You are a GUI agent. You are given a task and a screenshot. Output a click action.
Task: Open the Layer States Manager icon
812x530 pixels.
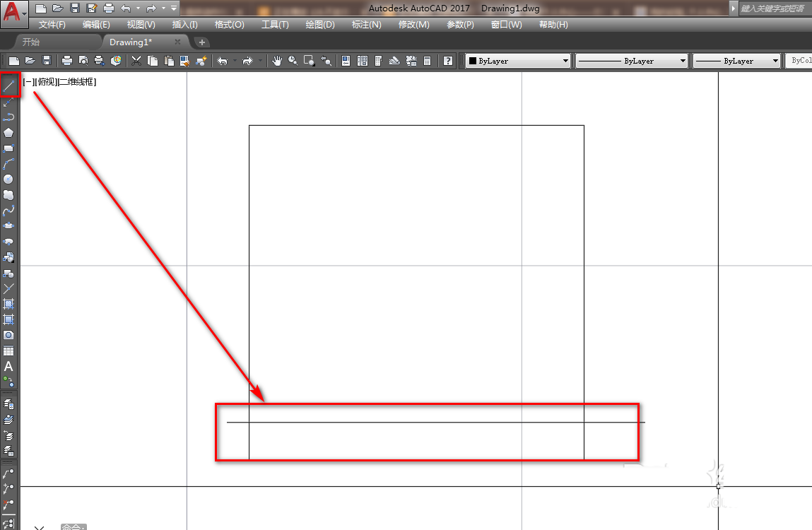(x=8, y=451)
